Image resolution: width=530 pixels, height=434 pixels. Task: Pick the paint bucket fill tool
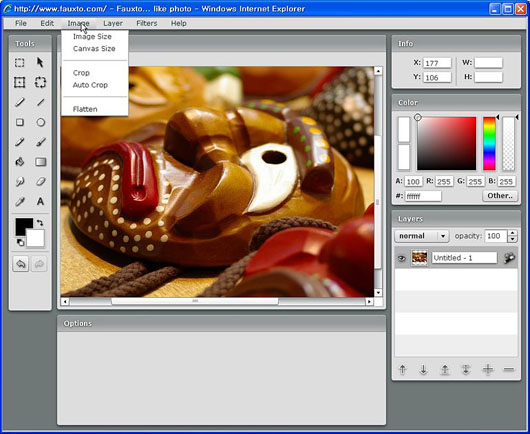coord(20,162)
